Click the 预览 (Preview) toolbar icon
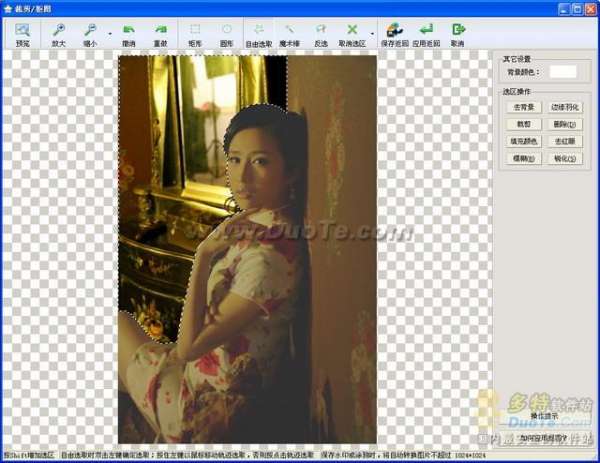Screen dimensions: 600x463 tap(21, 35)
